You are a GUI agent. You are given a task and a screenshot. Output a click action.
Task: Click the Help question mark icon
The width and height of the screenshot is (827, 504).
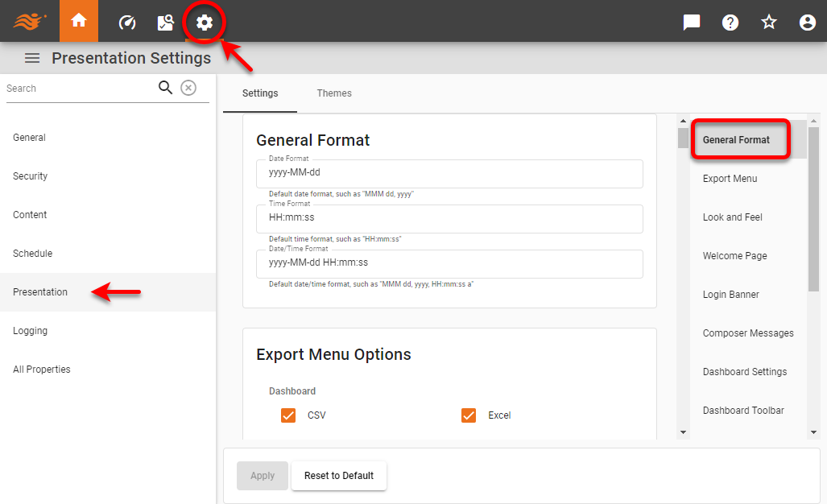click(x=730, y=22)
